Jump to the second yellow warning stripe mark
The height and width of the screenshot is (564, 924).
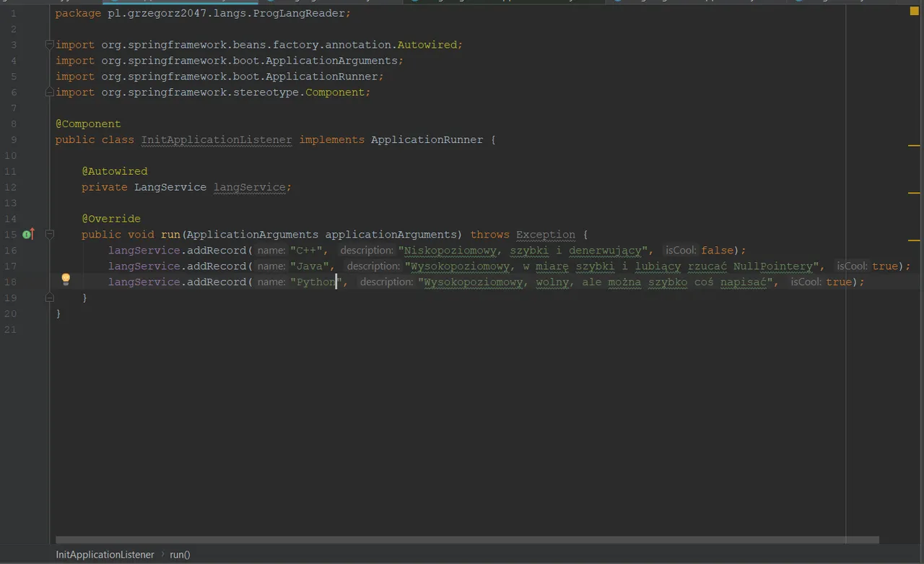pyautogui.click(x=914, y=193)
